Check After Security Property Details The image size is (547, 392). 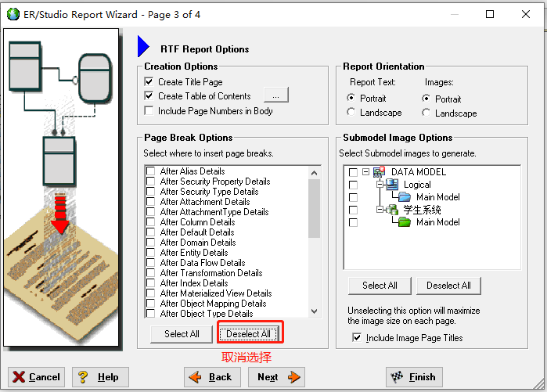point(151,181)
